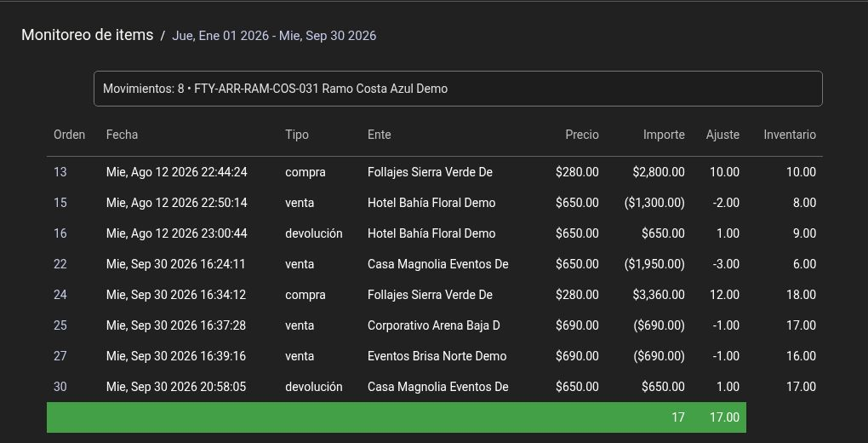The height and width of the screenshot is (443, 868).
Task: Select date Mie, Ago 12 2026 23:00:44
Action: pyautogui.click(x=177, y=233)
